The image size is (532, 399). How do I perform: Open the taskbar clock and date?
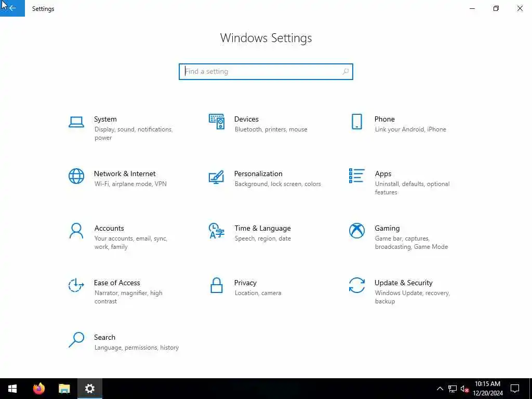(487, 389)
